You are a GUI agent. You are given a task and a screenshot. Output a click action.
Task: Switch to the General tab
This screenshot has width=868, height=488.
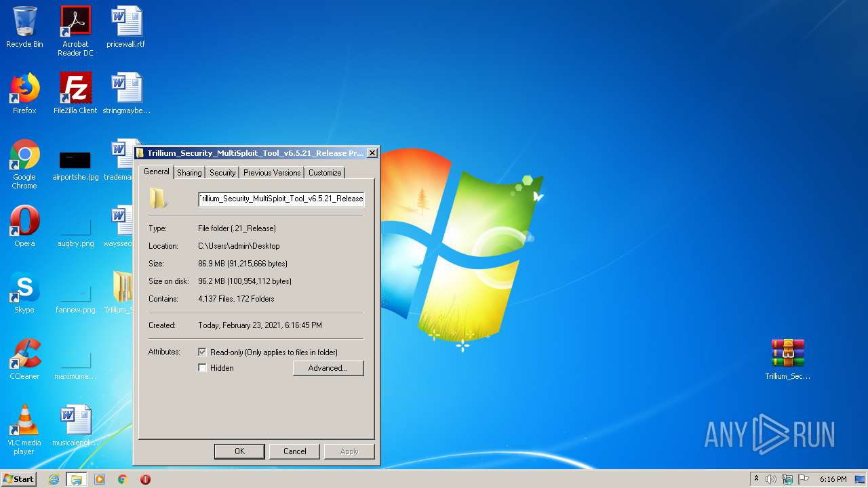[x=156, y=172]
